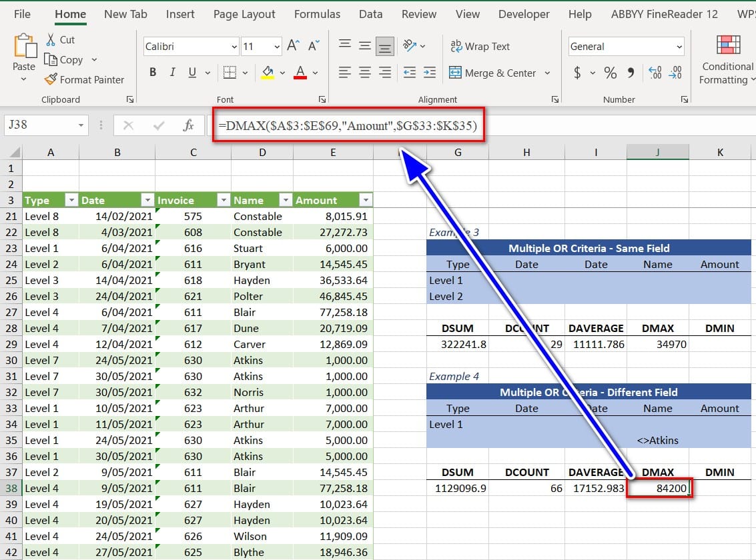Screen dimensions: 756x560
Task: Click the Insert Function fx icon
Action: click(x=189, y=125)
